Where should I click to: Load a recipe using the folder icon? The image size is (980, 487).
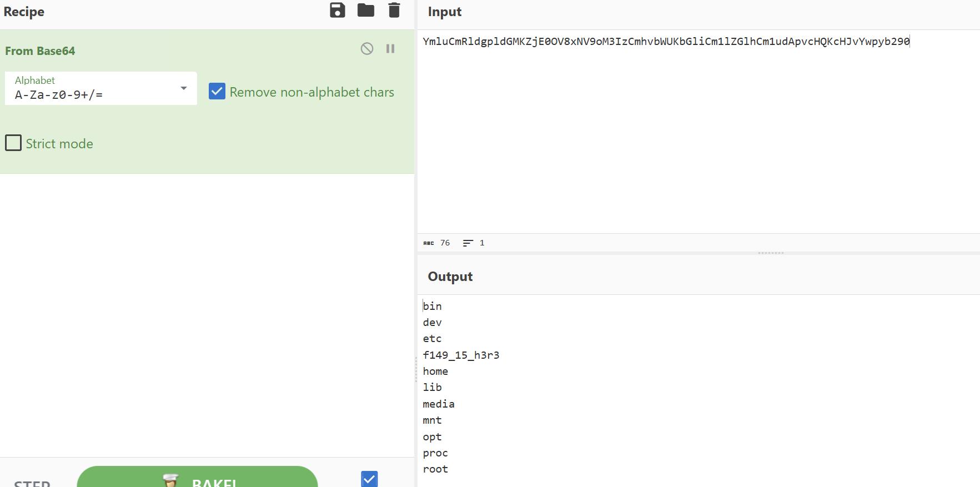coord(366,10)
